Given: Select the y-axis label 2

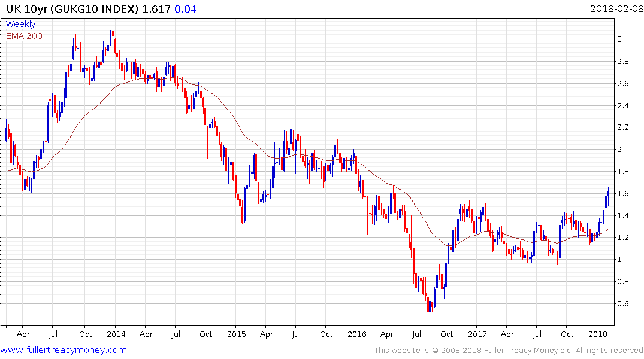Looking at the screenshot, I should point(620,150).
